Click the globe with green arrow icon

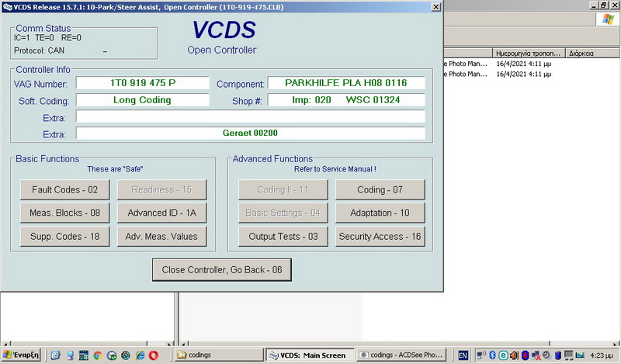112,355
